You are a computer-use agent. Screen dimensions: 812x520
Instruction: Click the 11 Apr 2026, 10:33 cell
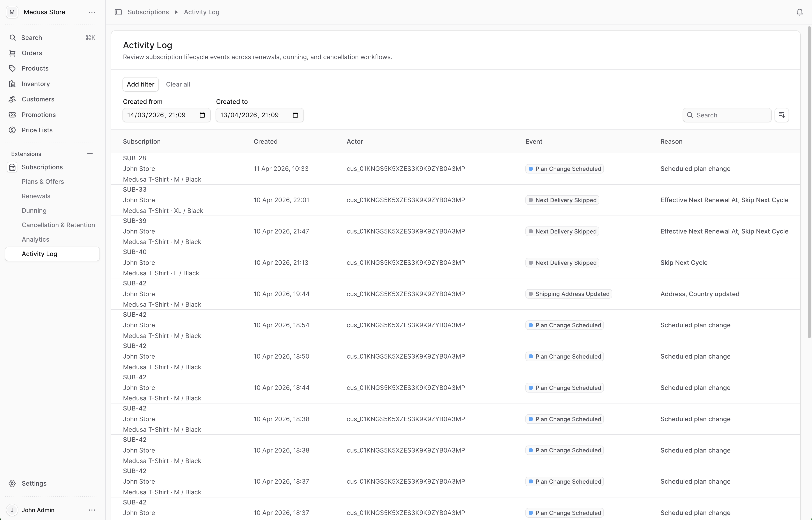281,169
